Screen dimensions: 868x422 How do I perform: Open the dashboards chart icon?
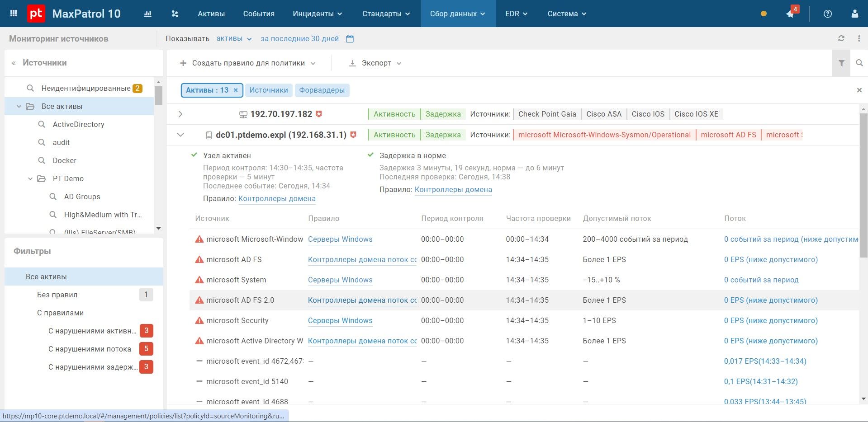[x=147, y=14]
